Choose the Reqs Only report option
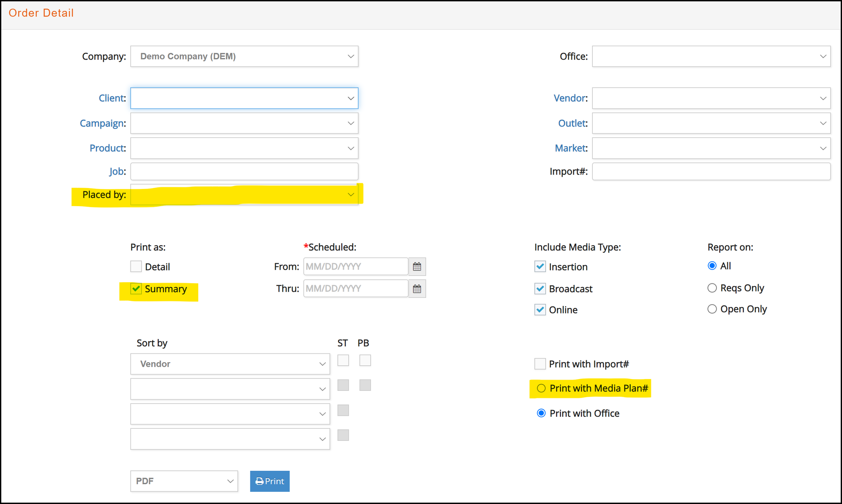 coord(712,288)
